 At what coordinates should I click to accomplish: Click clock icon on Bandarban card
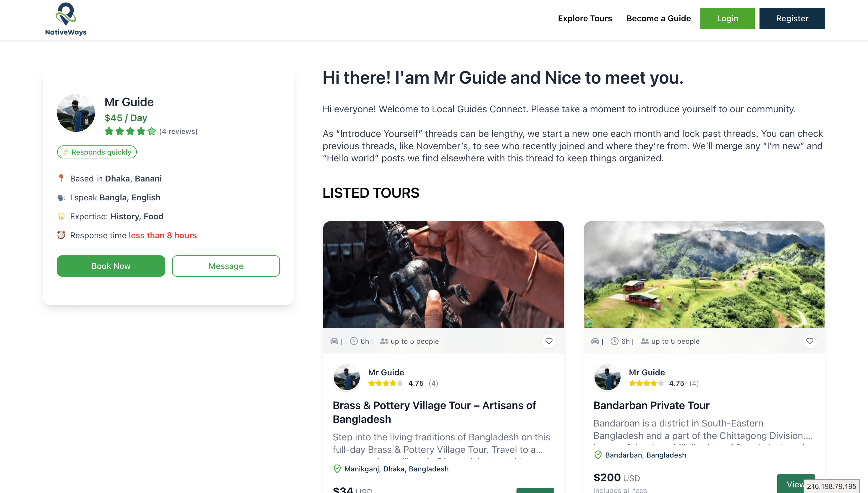[x=614, y=341]
